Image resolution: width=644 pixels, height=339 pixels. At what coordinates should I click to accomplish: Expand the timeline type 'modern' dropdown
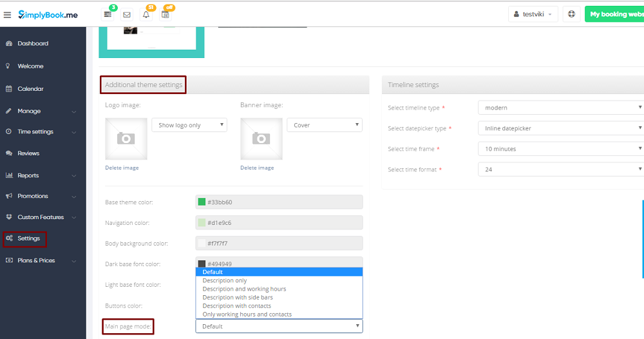click(562, 108)
